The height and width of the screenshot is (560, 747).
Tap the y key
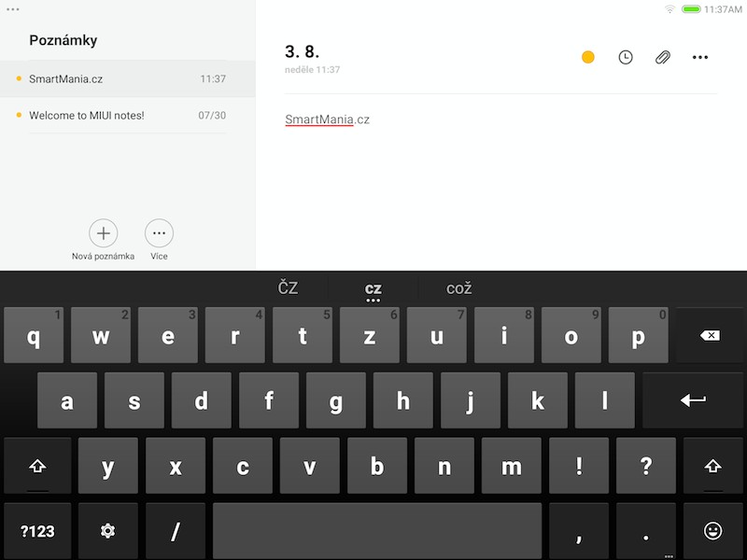[x=108, y=466]
